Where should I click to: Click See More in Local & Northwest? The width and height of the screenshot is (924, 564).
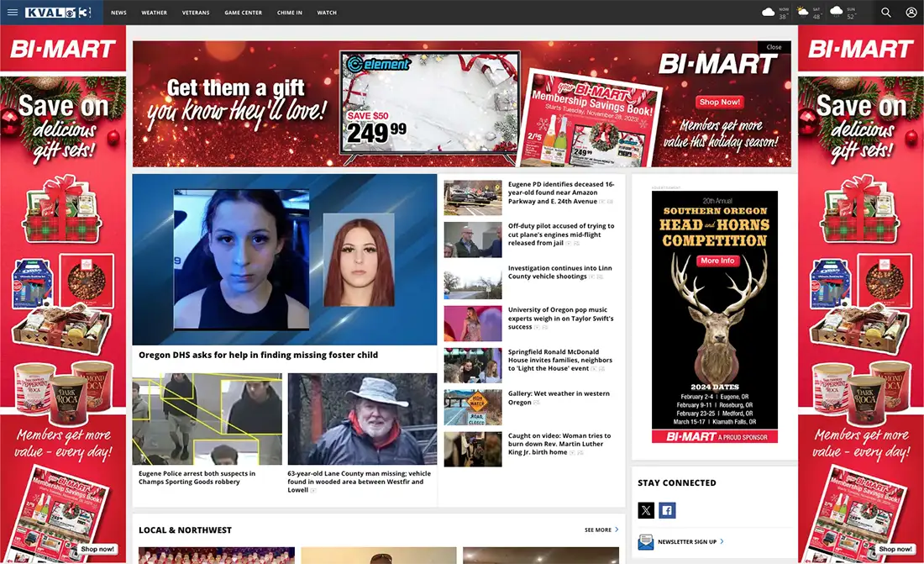click(x=601, y=530)
